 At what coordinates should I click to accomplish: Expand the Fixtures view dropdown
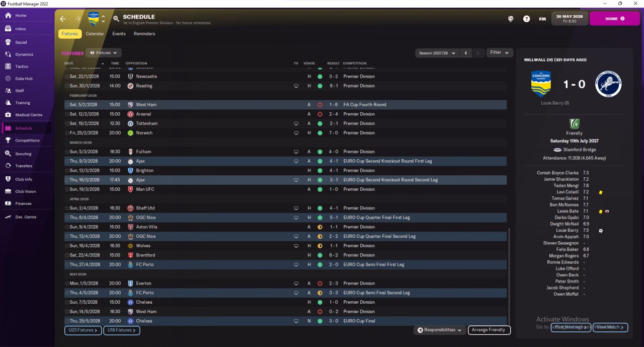pos(104,52)
